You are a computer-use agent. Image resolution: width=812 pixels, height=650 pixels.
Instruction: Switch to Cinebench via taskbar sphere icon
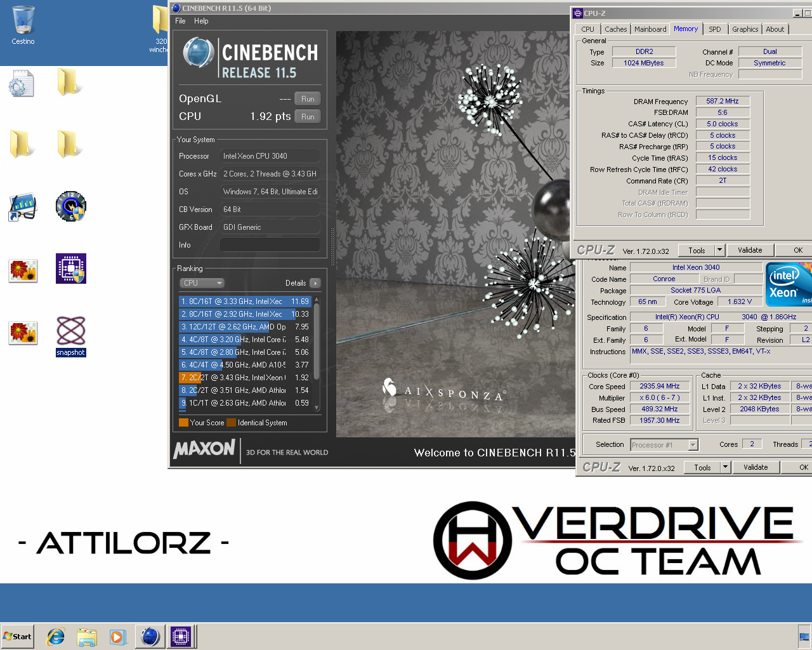150,636
